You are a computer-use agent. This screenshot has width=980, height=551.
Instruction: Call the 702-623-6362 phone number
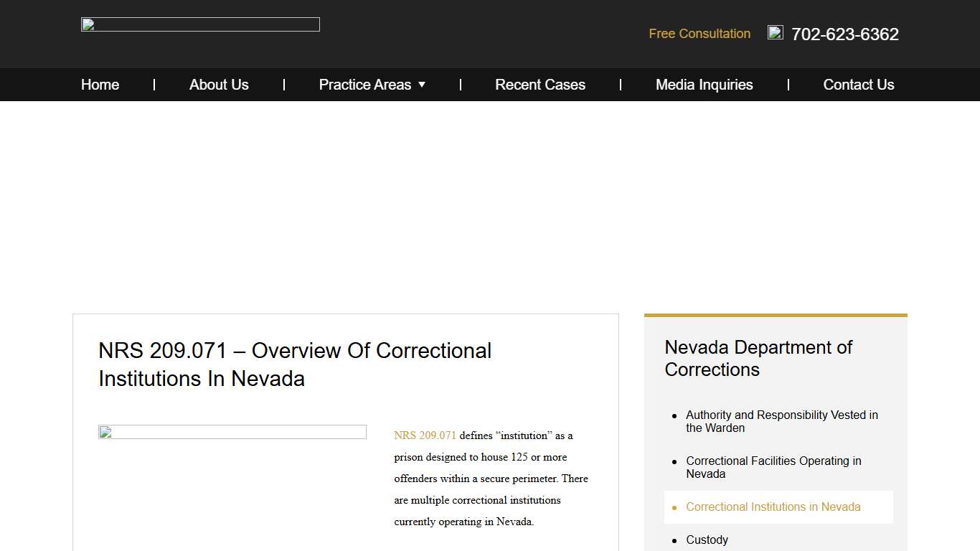[844, 34]
